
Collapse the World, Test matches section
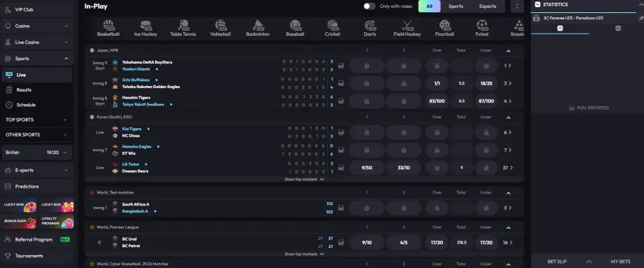click(x=509, y=193)
